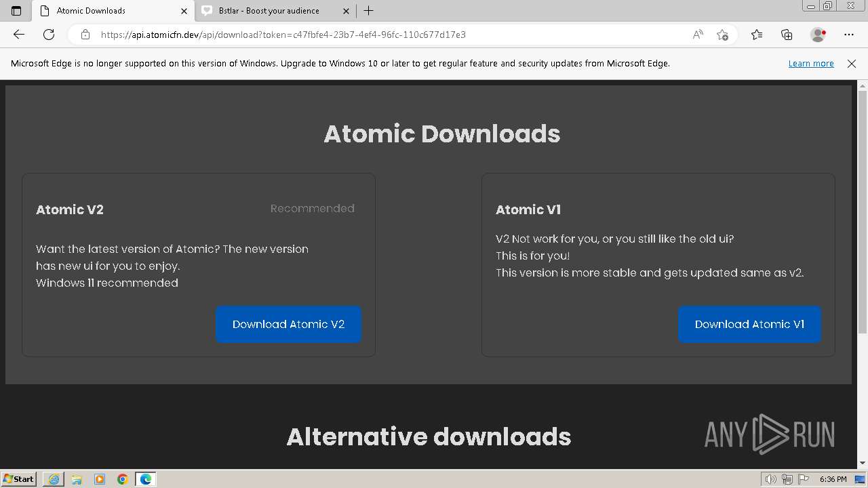The image size is (868, 488).
Task: Click the Alternative downloads heading
Action: tap(429, 436)
